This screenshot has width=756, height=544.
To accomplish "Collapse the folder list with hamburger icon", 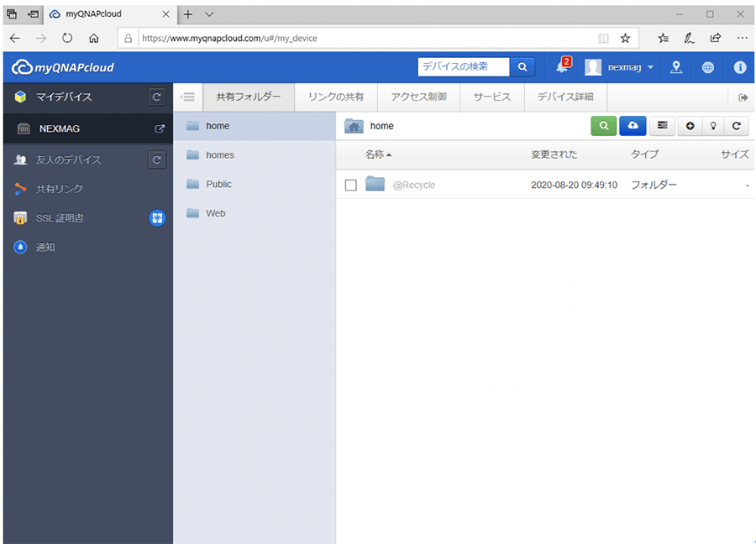I will tap(187, 97).
